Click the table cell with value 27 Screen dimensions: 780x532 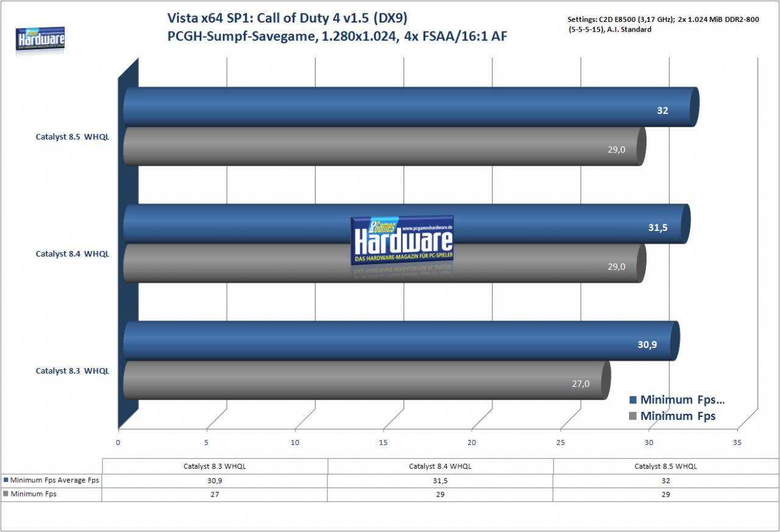[215, 494]
